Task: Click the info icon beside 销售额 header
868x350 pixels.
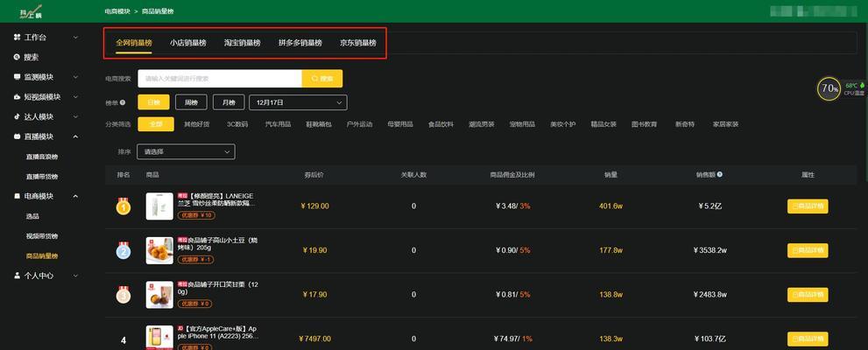Action: click(x=720, y=174)
